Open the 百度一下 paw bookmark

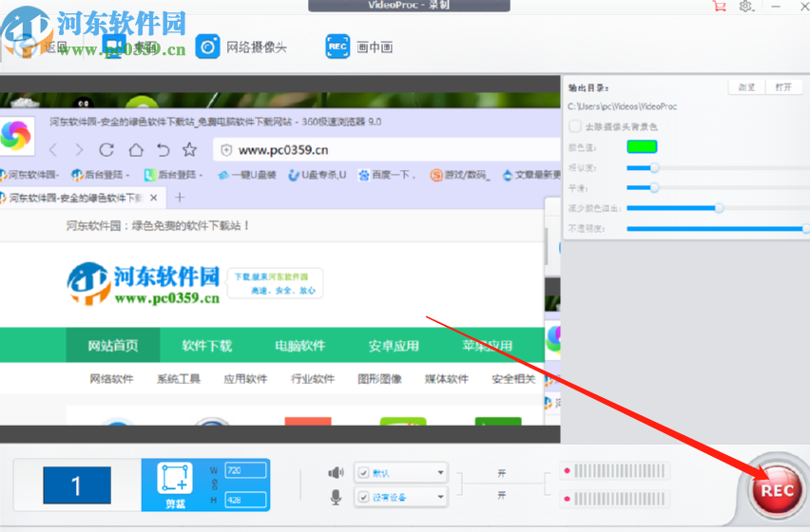pyautogui.click(x=387, y=176)
